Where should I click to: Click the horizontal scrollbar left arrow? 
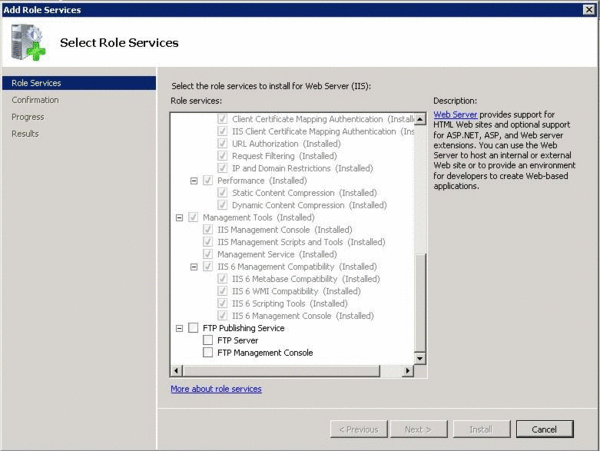click(x=176, y=370)
